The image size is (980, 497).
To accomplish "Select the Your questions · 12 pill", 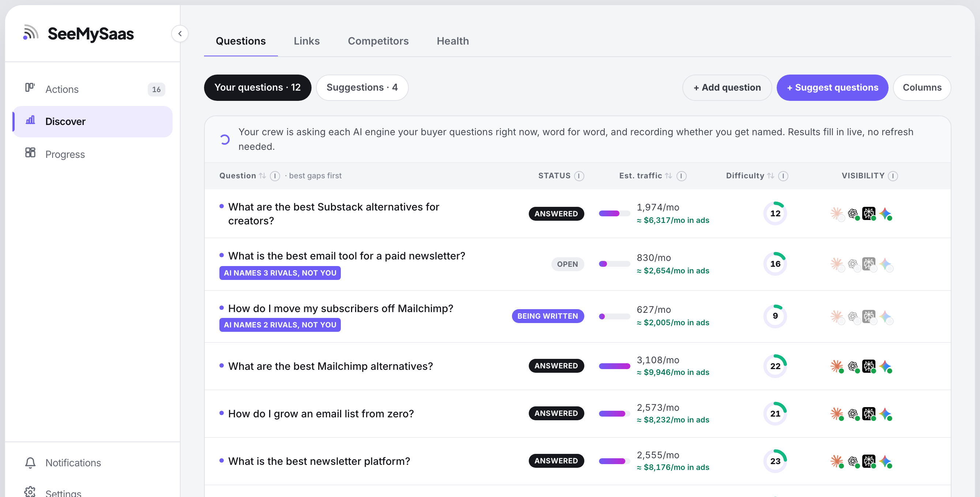I will point(257,87).
